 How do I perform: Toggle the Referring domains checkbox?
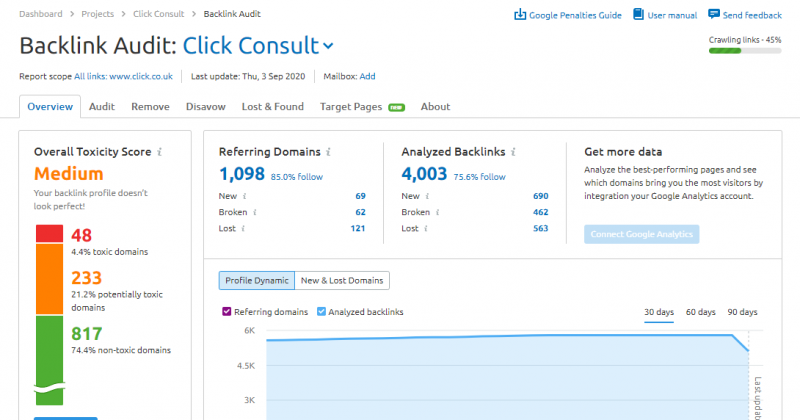(227, 311)
